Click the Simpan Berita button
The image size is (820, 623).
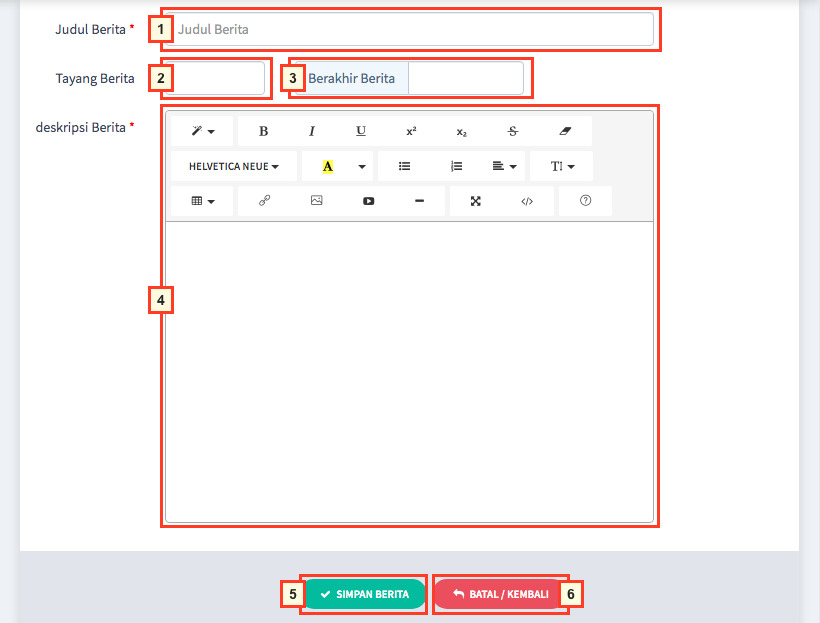tap(364, 594)
